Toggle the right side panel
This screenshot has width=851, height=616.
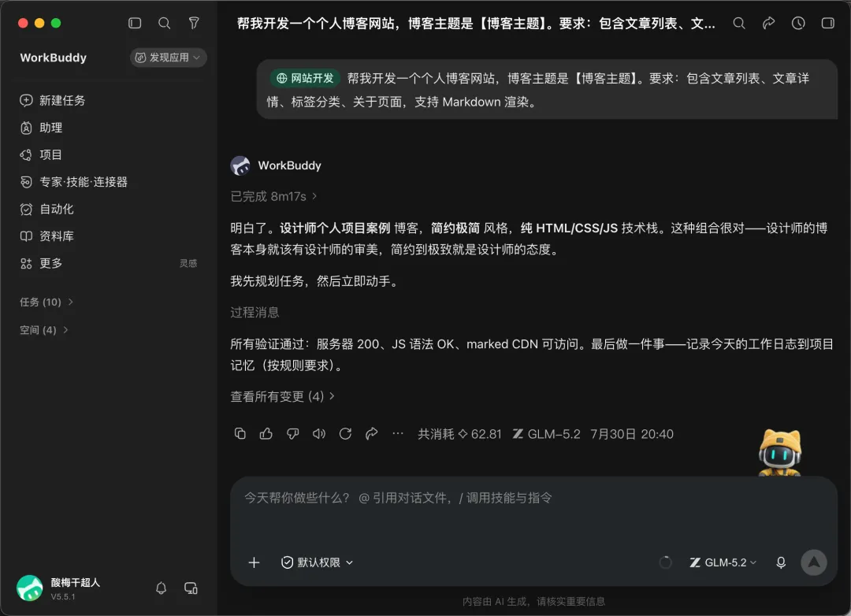click(x=827, y=23)
